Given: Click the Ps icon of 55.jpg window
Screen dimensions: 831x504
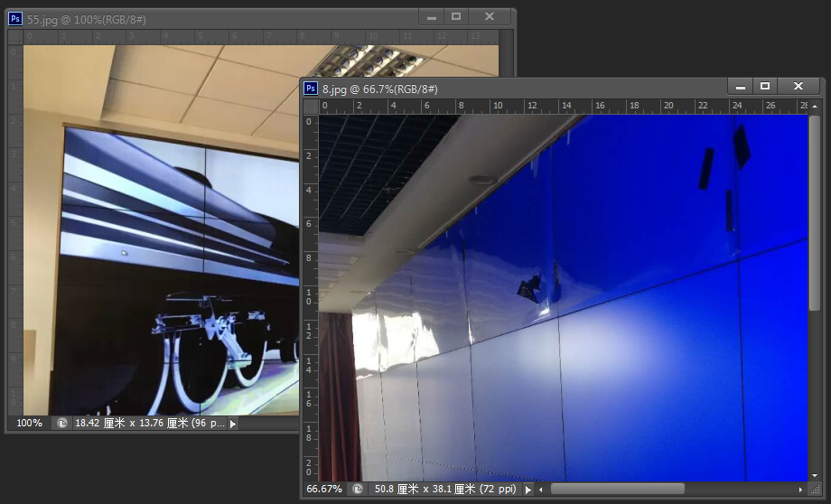Looking at the screenshot, I should pyautogui.click(x=15, y=19).
